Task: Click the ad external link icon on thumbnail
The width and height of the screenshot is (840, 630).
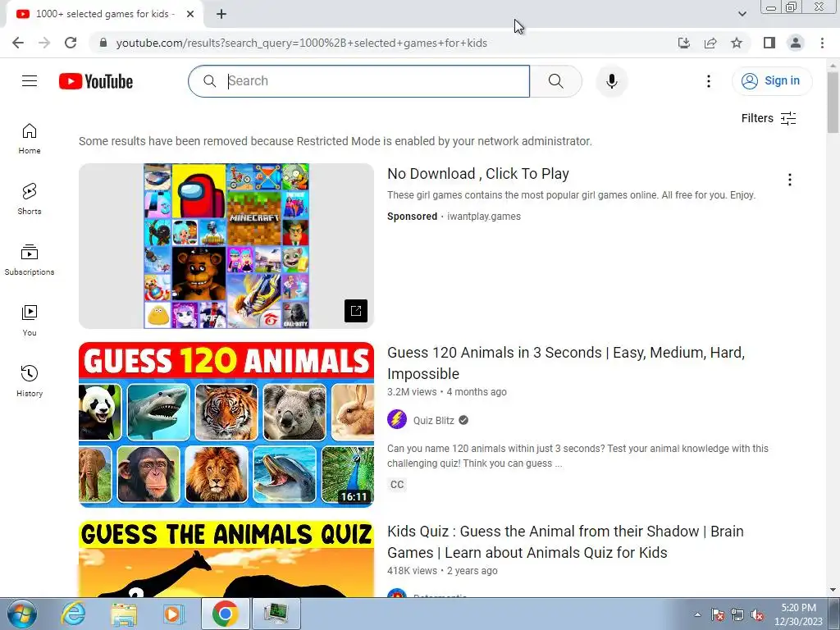Action: tap(356, 311)
